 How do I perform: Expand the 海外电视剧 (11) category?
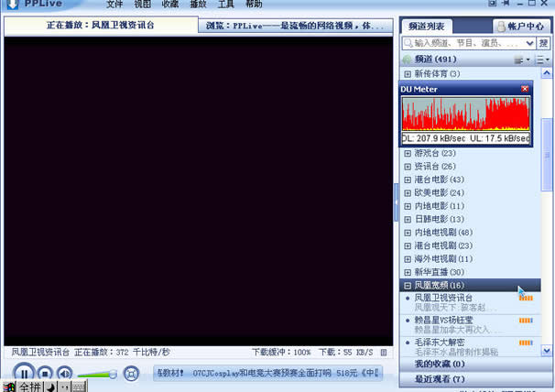pyautogui.click(x=408, y=259)
